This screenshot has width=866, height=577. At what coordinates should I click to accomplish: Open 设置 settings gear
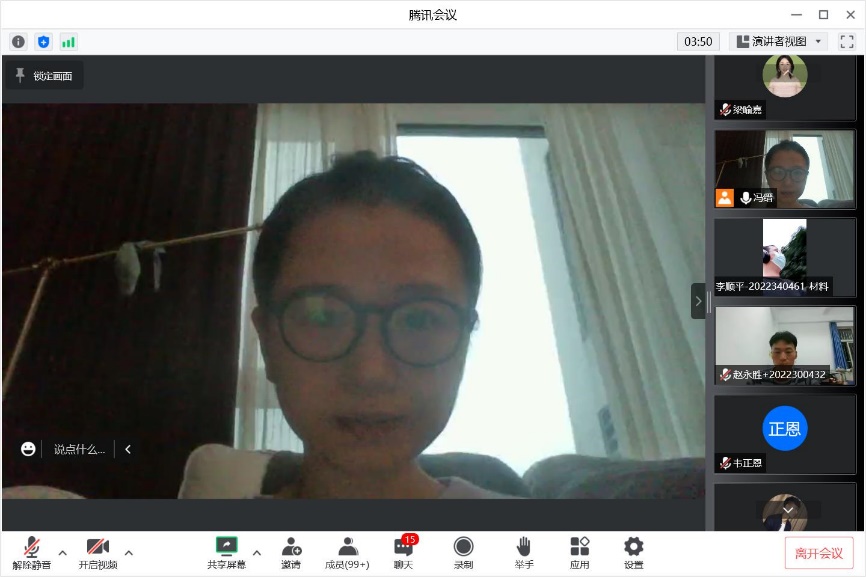coord(633,552)
